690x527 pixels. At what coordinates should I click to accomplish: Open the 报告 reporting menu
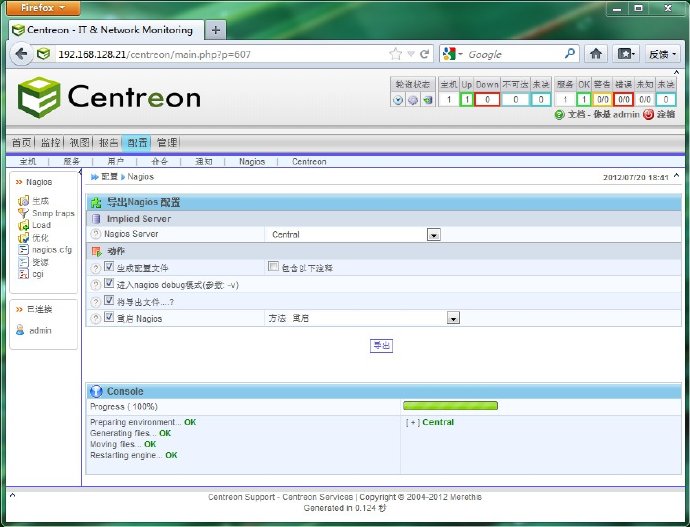(x=108, y=143)
